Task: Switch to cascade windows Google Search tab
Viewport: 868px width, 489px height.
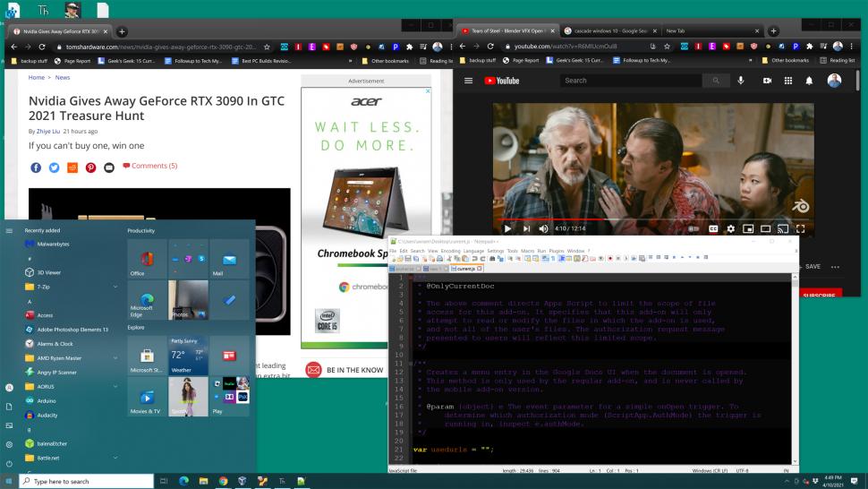Action: pyautogui.click(x=610, y=31)
